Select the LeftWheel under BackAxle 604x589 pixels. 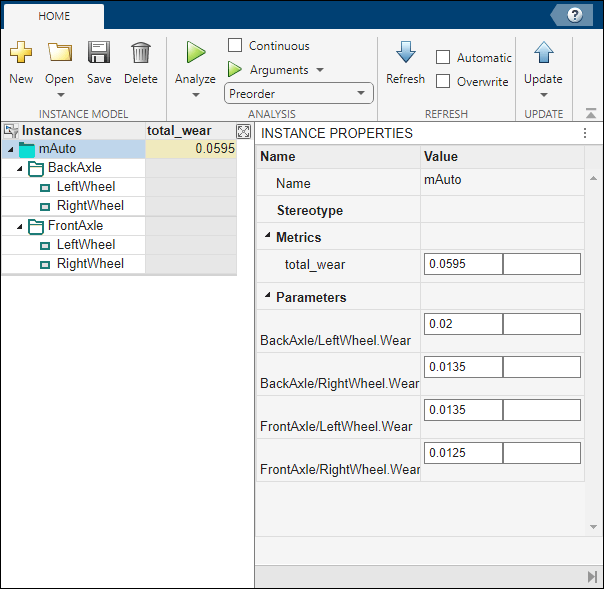click(x=86, y=187)
